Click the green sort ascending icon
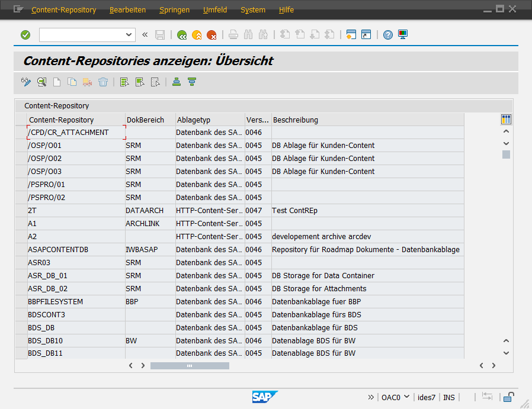The width and height of the screenshot is (532, 409). (177, 82)
